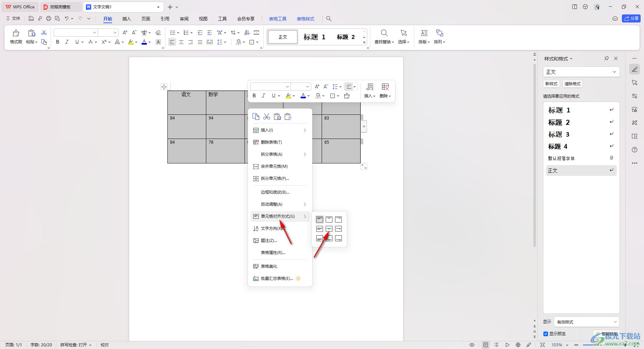The height and width of the screenshot is (349, 644).
Task: Click the Cut icon in context menu
Action: pyautogui.click(x=267, y=116)
